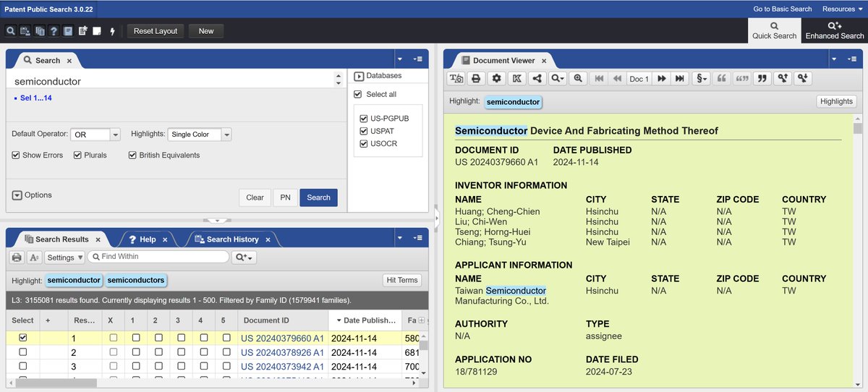
Task: Uncheck the USPAT database
Action: (x=364, y=131)
